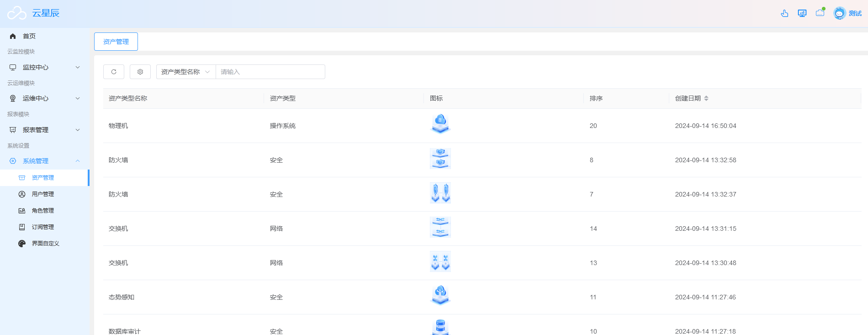Image resolution: width=868 pixels, height=335 pixels.
Task: Click the 测试 user avatar
Action: (840, 13)
